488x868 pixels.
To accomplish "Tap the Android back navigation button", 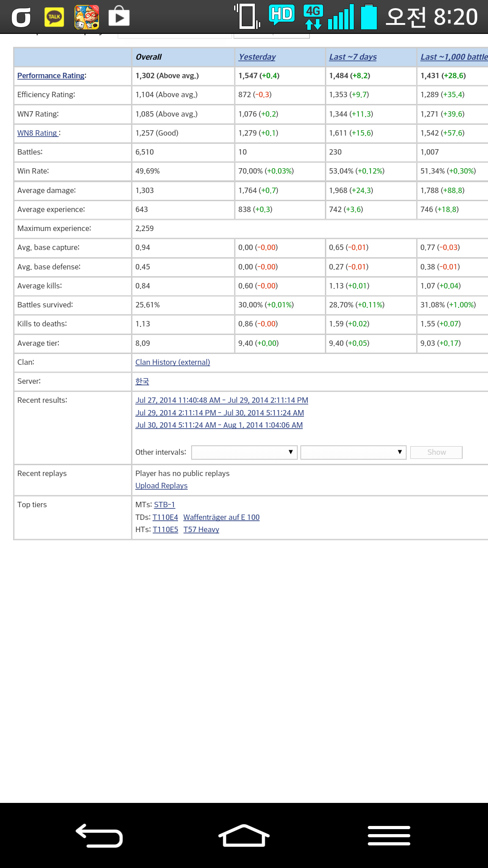I will point(99,835).
